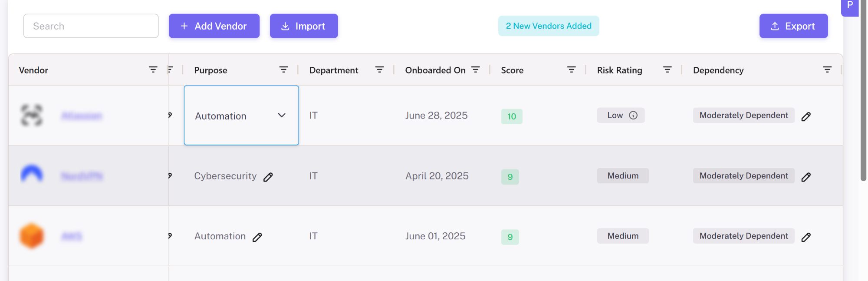
Task: Click IT department in the Cybersecurity row
Action: click(x=313, y=176)
